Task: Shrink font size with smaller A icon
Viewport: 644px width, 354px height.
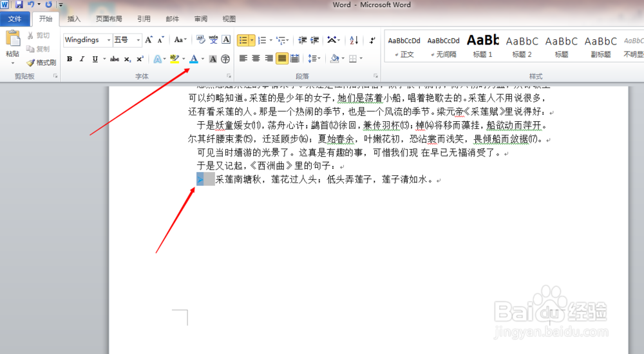Action: click(161, 40)
